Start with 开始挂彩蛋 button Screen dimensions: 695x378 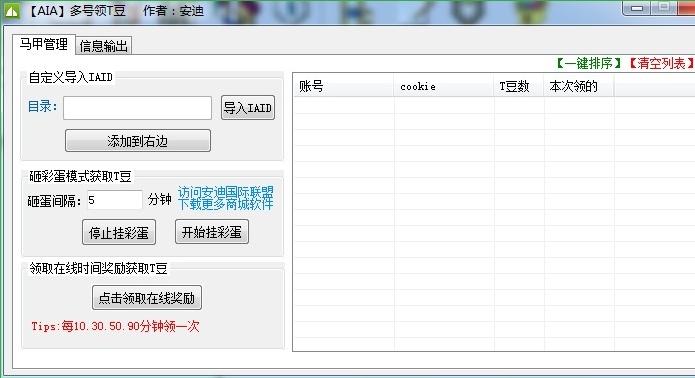point(212,232)
